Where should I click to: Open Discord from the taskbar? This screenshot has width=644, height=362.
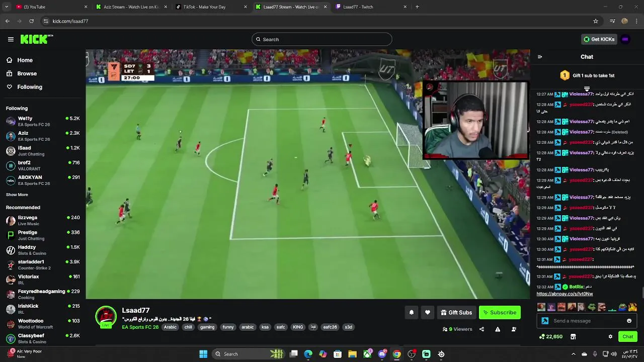[x=382, y=354]
